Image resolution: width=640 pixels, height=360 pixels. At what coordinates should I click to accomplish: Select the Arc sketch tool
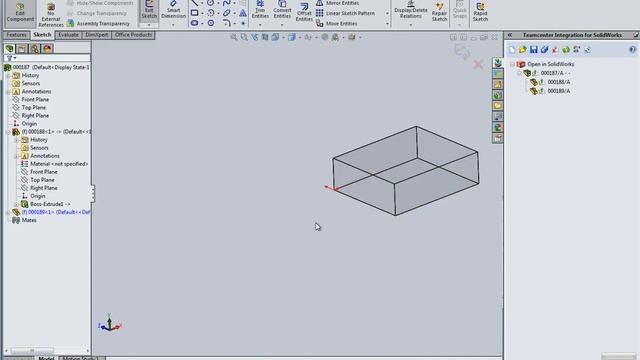coord(211,13)
